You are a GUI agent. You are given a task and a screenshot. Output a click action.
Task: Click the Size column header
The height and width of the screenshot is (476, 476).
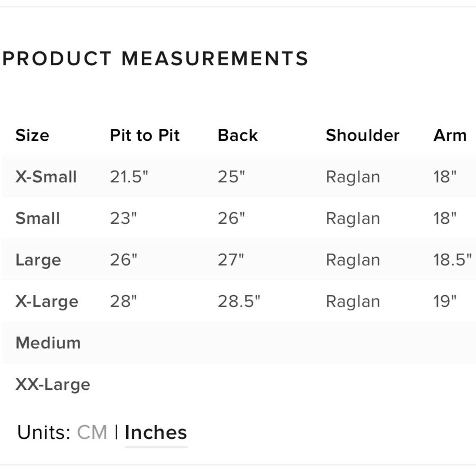[32, 135]
